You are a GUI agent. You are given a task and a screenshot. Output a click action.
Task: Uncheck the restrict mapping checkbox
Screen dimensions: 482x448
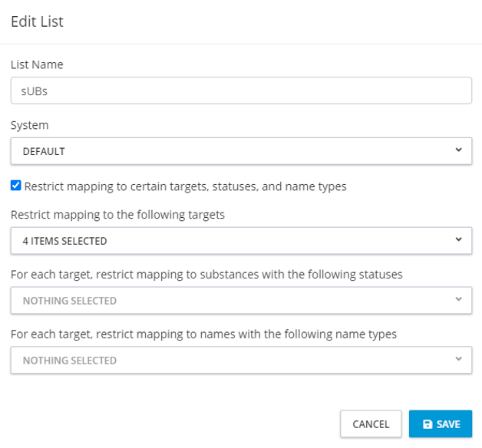pos(16,186)
